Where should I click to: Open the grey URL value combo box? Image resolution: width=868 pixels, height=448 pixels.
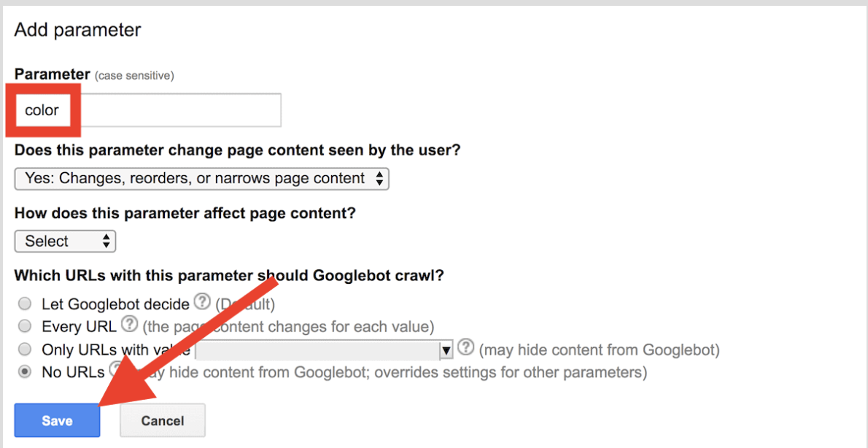point(324,350)
